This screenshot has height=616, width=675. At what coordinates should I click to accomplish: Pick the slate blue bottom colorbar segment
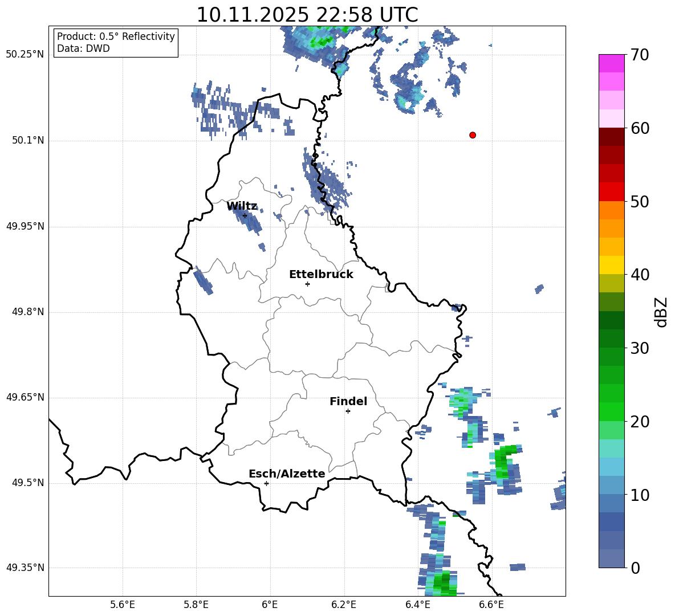611,558
